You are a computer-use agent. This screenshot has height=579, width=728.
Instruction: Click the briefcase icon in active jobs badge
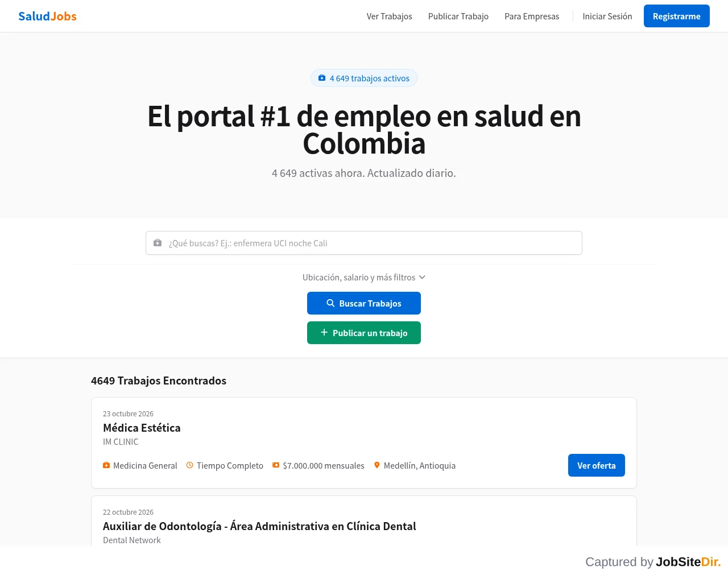322,78
